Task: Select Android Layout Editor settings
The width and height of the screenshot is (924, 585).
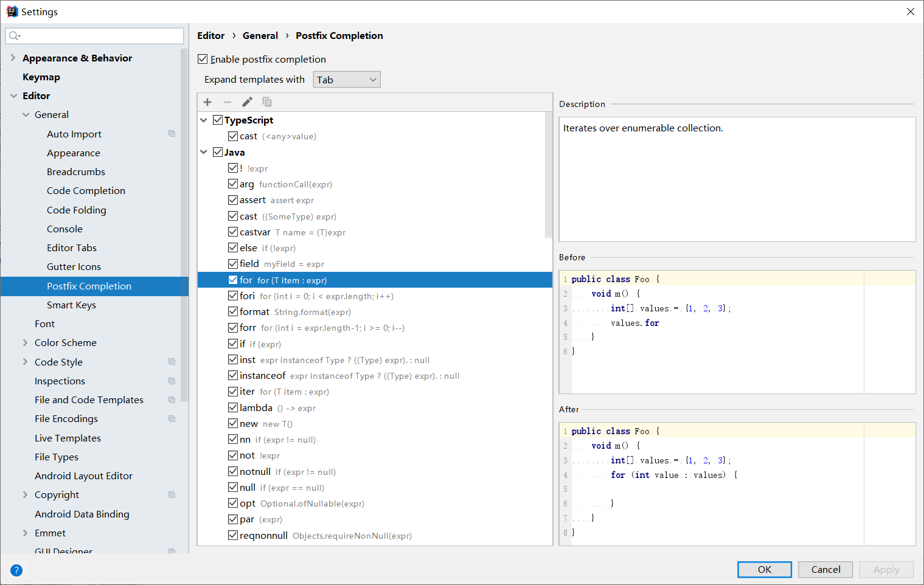Action: 83,476
